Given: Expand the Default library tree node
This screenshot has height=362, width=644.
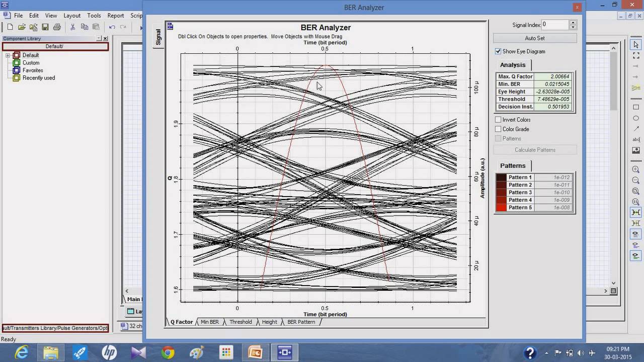Looking at the screenshot, I should [8, 55].
